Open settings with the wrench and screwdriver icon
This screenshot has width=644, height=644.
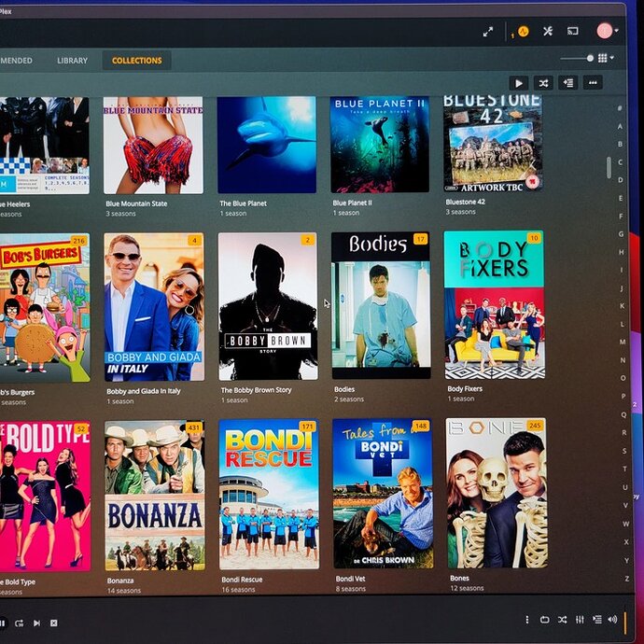(548, 31)
